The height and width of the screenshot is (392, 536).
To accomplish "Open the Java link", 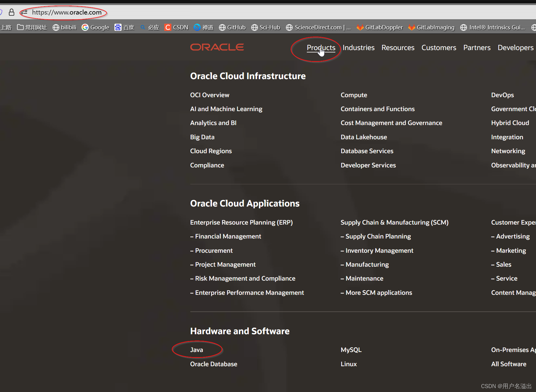I will point(197,350).
